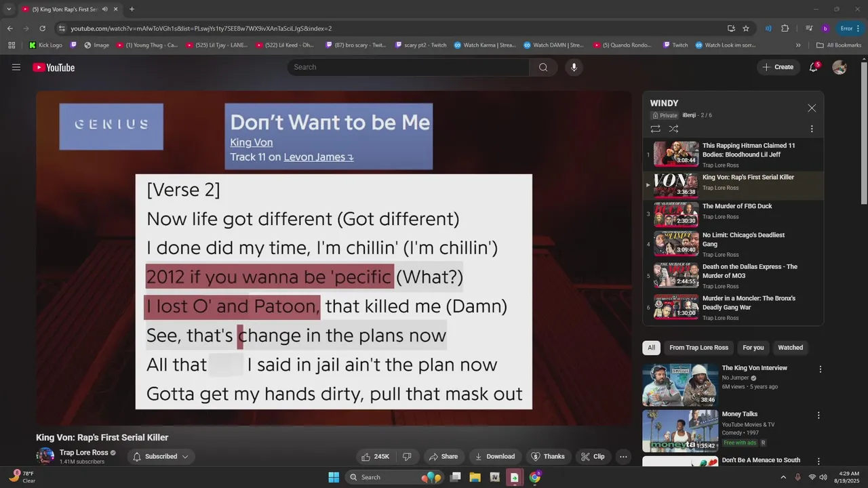The image size is (868, 488).
Task: Click the page vertical scrollbar
Action: tap(864, 132)
